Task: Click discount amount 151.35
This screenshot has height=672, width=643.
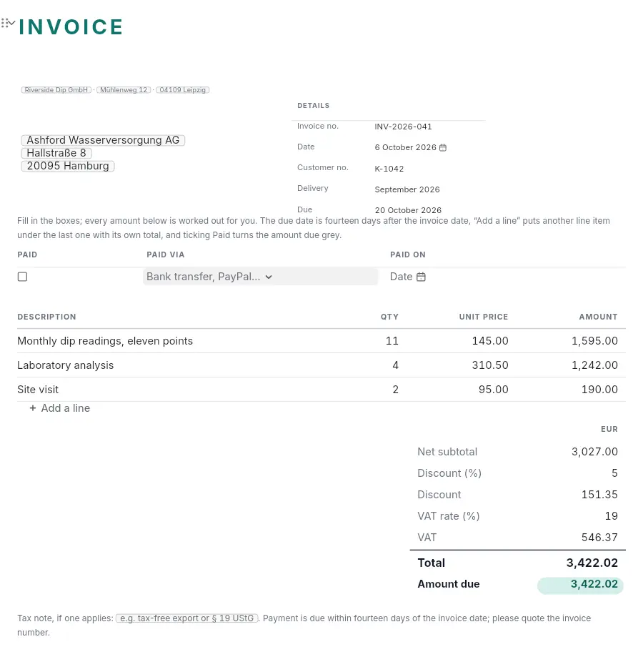Action: [599, 495]
